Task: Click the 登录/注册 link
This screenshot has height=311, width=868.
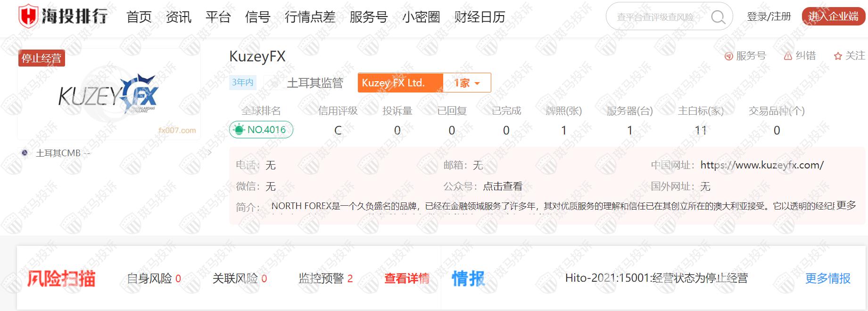Action: tap(769, 17)
